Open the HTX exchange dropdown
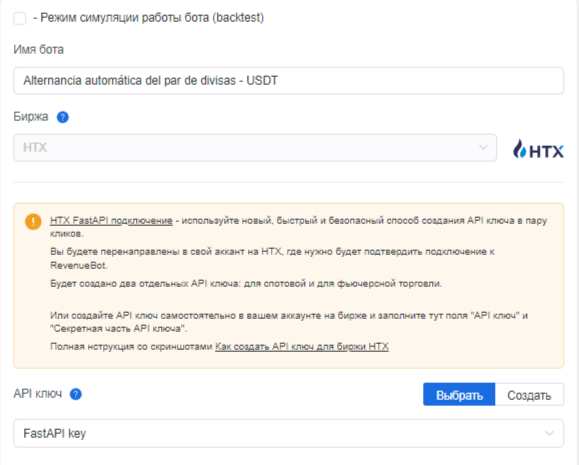 pyautogui.click(x=255, y=148)
